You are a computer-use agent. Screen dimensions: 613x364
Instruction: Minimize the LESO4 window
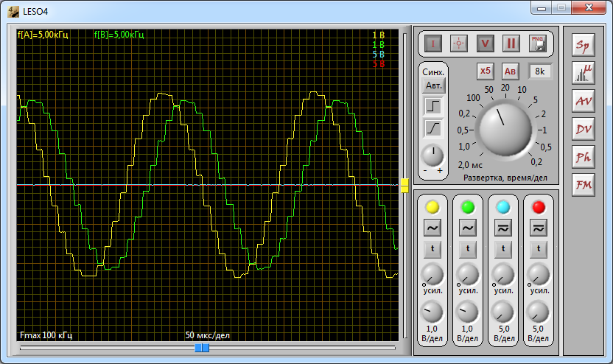(x=542, y=7)
